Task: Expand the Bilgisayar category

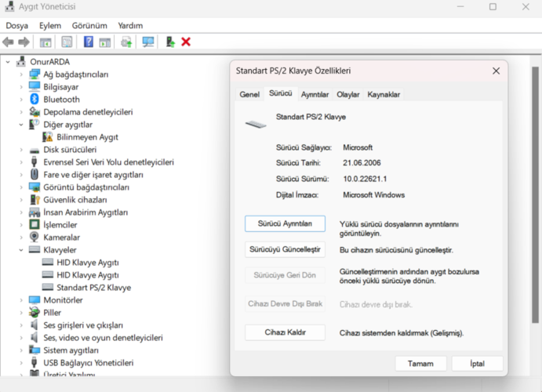Action: 21,87
